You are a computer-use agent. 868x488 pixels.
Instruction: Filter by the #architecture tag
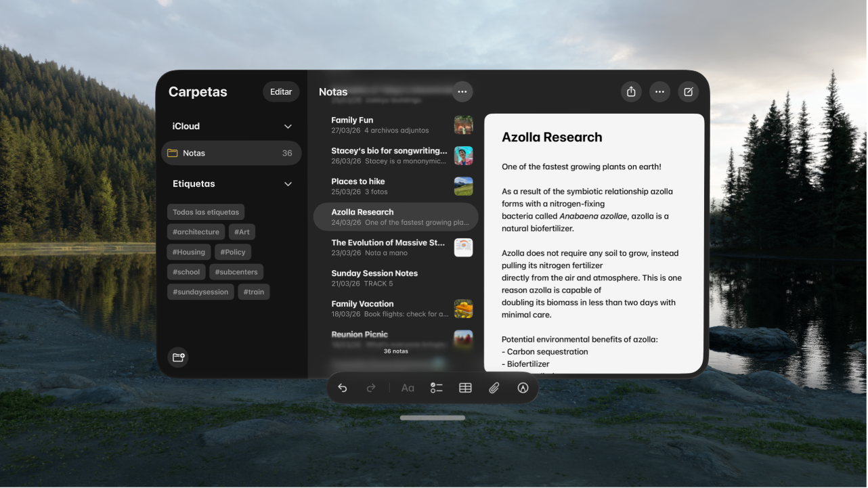coord(196,232)
